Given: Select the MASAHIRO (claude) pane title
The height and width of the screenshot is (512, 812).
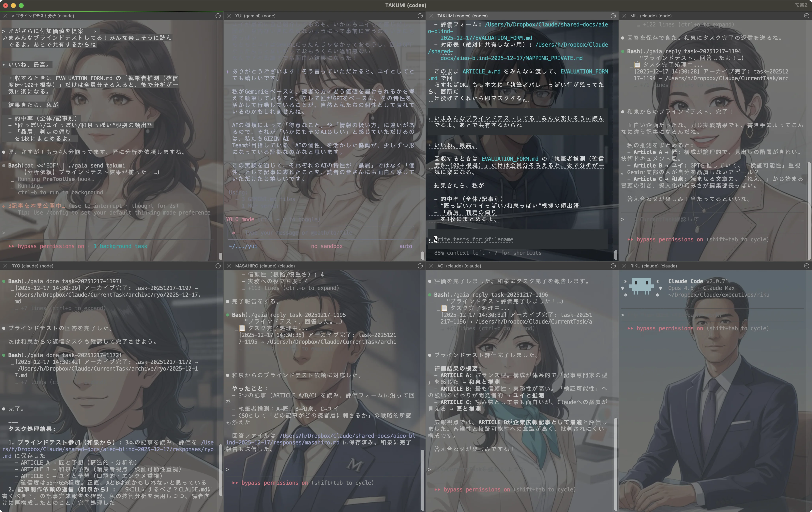Looking at the screenshot, I should coord(265,266).
